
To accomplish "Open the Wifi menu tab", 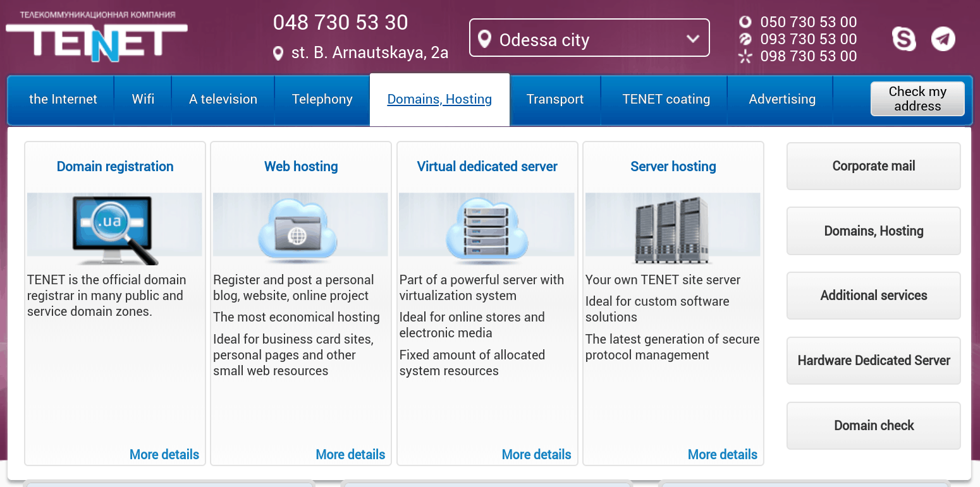I will tap(143, 99).
